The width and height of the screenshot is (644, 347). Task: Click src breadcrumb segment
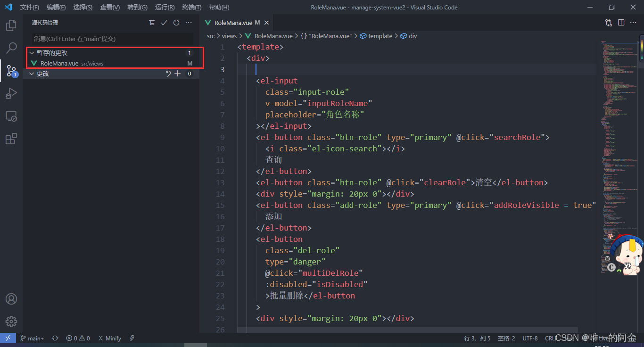211,36
